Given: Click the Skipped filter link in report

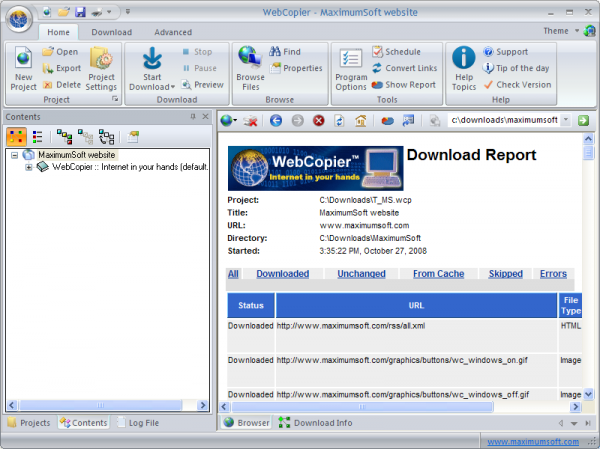Looking at the screenshot, I should coord(505,273).
